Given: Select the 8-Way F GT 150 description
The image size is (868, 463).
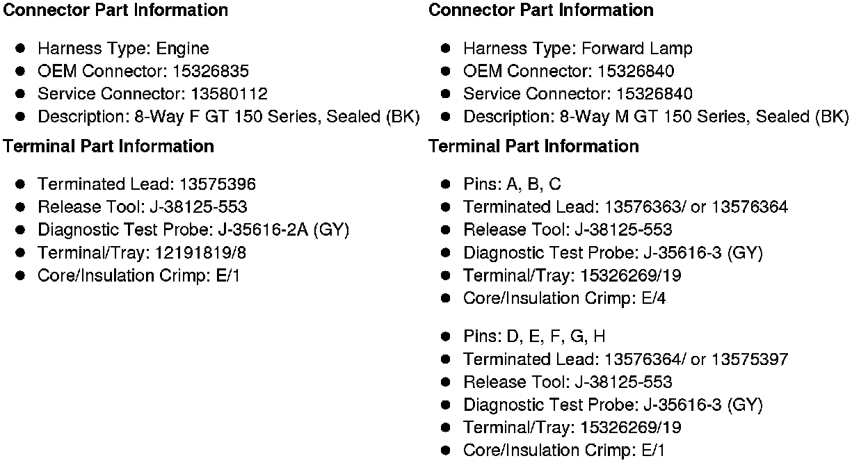Looking at the screenshot, I should 229,117.
